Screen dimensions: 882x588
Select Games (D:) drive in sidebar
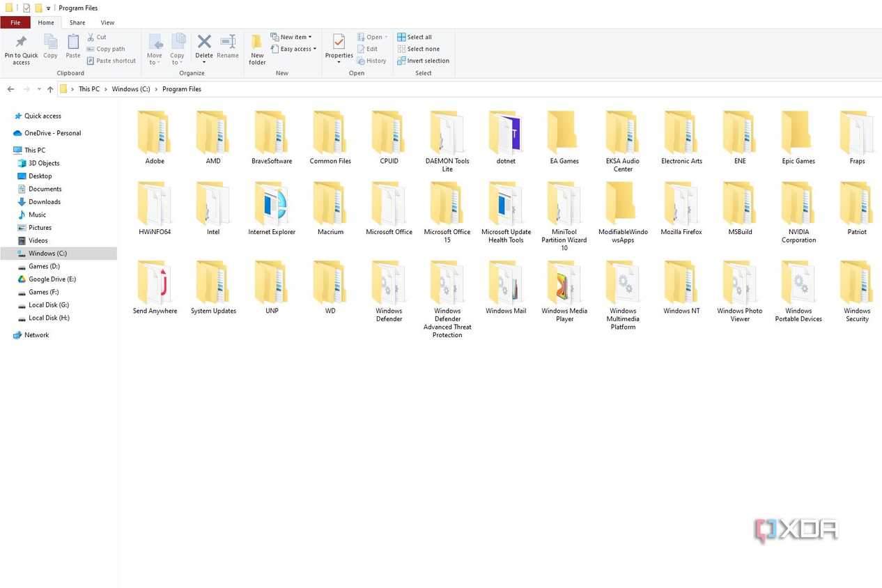point(44,266)
